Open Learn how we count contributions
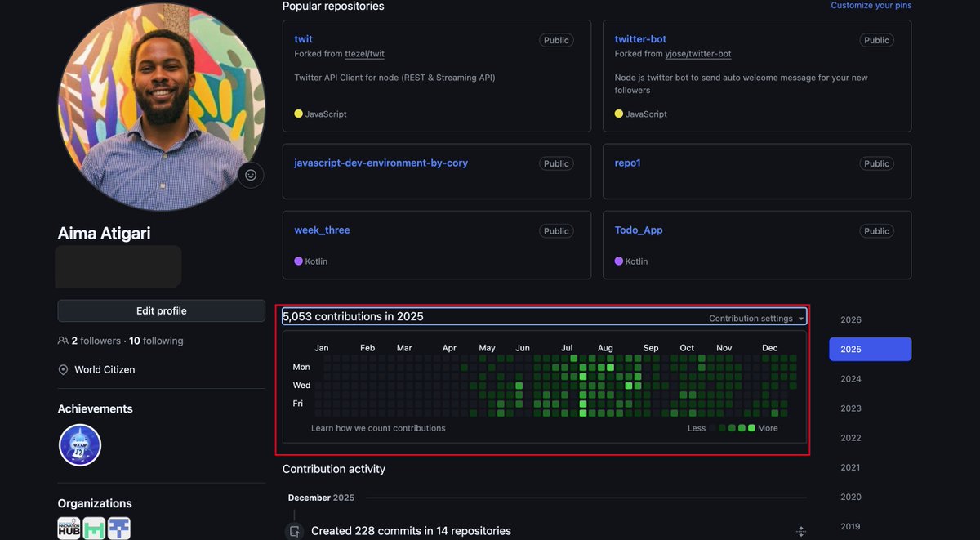This screenshot has height=540, width=980. [x=378, y=428]
